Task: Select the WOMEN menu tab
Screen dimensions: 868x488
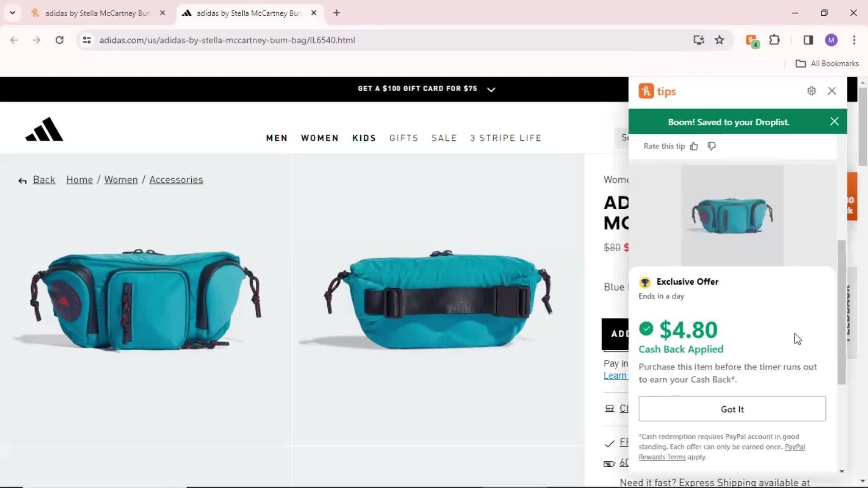Action: 319,138
